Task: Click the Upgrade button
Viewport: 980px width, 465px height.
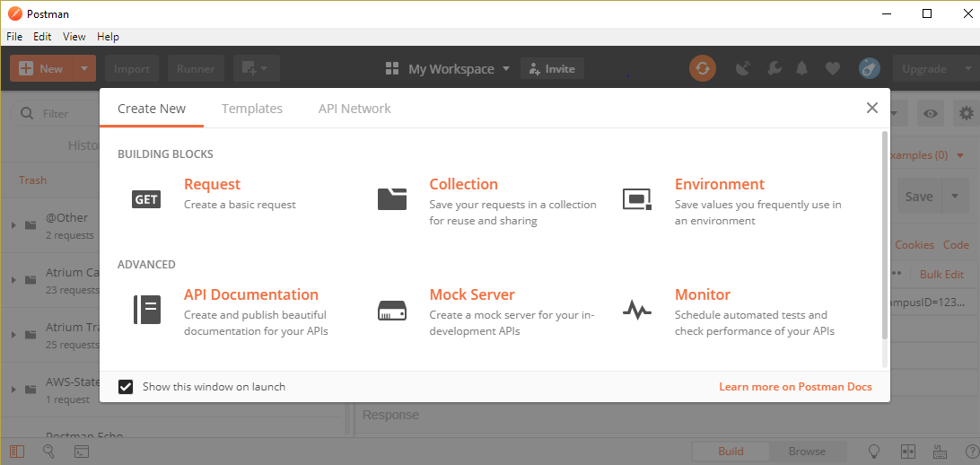Action: pos(924,69)
